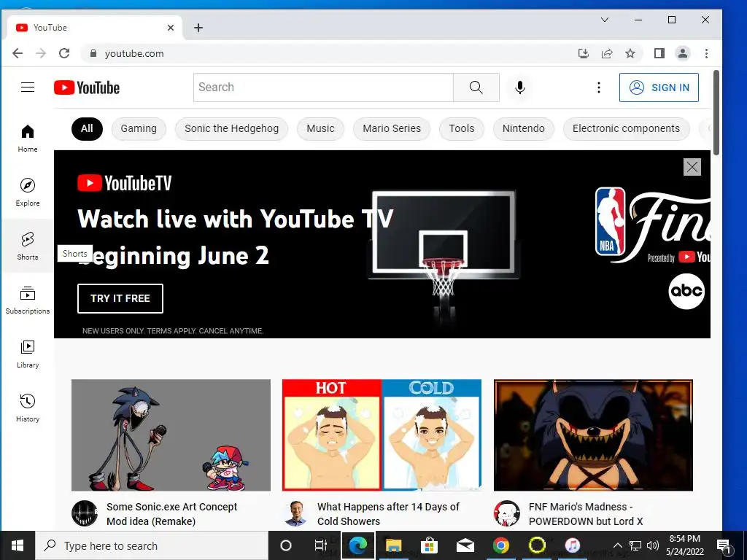Open FNF Mario's Madness channel avatar
The height and width of the screenshot is (560, 747).
(x=507, y=513)
